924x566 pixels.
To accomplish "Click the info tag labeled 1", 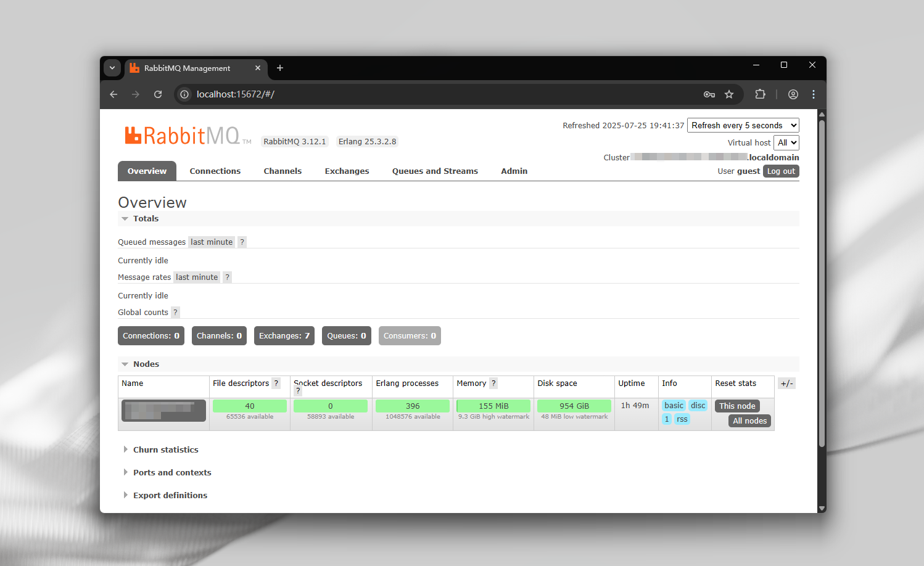I will pyautogui.click(x=667, y=419).
